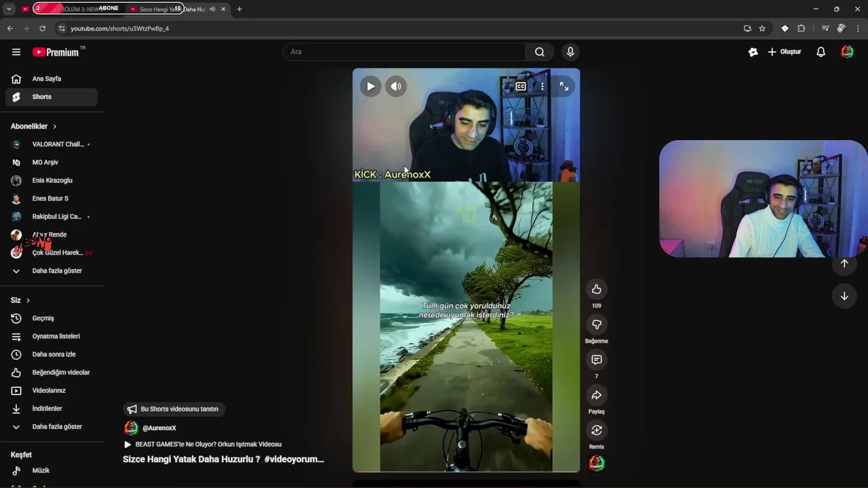The image size is (868, 488).
Task: Enter fullscreen on the short
Action: tap(564, 86)
